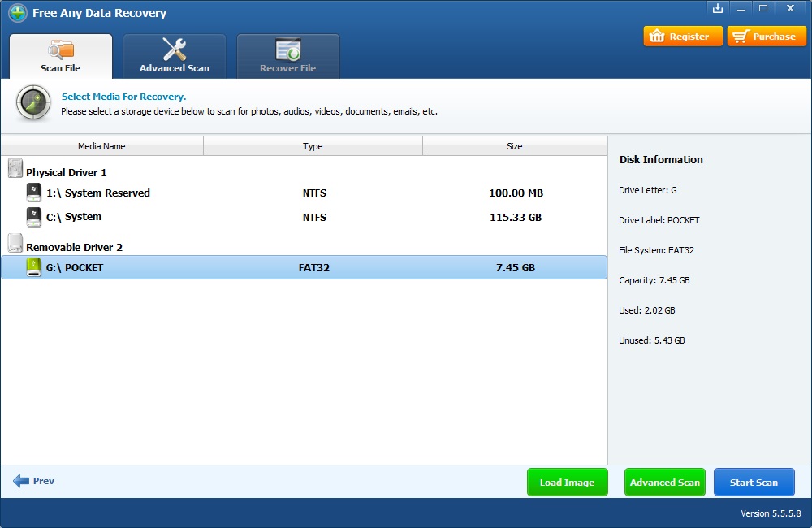Click the Load Image button

pos(567,481)
